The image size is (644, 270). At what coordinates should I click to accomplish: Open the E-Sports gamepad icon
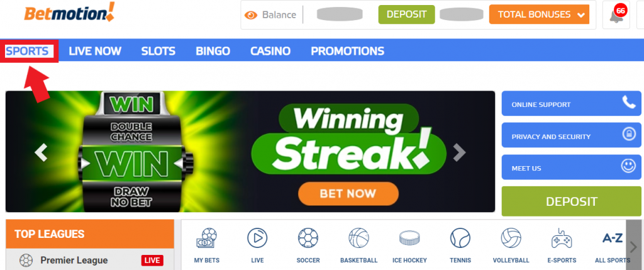tap(562, 238)
